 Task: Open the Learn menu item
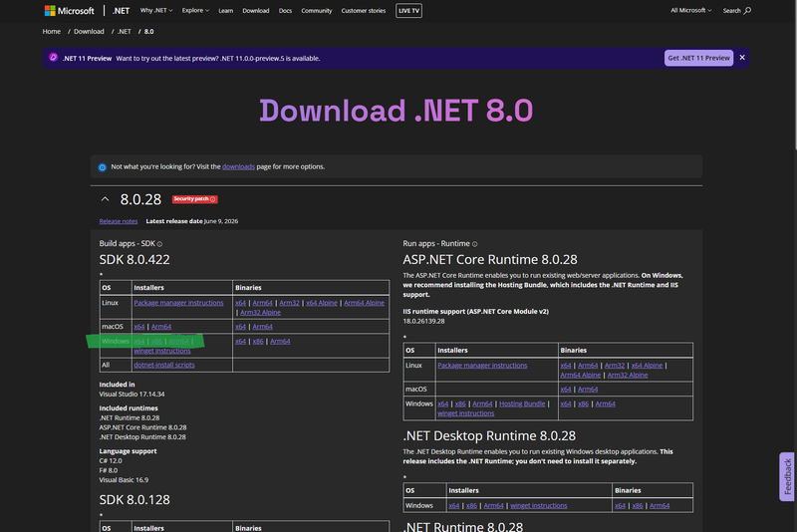(x=226, y=11)
